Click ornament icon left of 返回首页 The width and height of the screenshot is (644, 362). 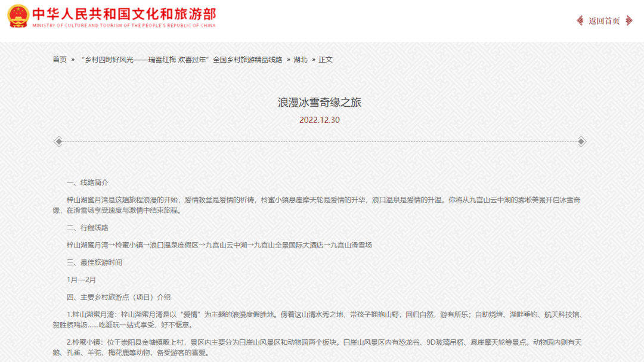coord(580,21)
